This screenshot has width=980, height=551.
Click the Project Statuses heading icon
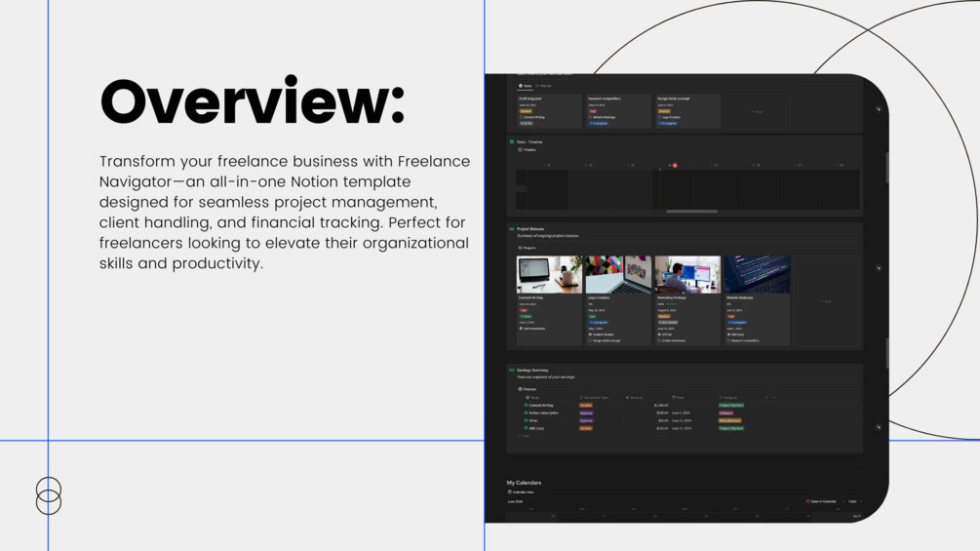tap(511, 228)
